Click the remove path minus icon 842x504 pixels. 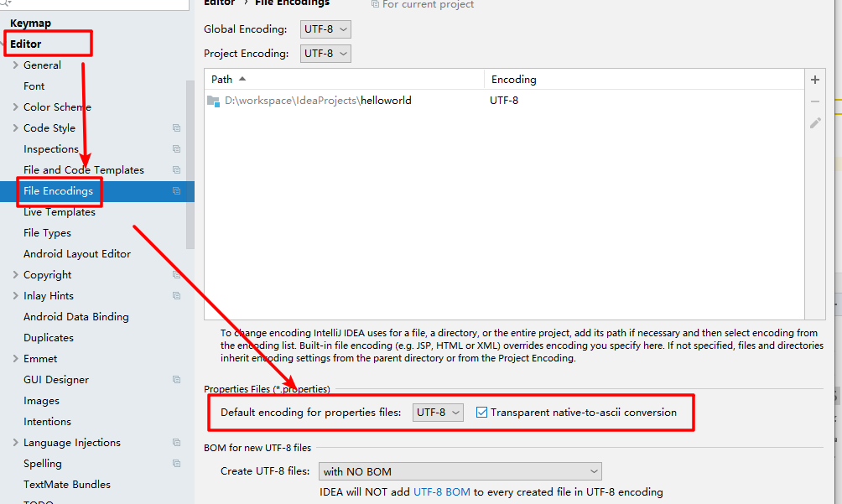click(814, 101)
